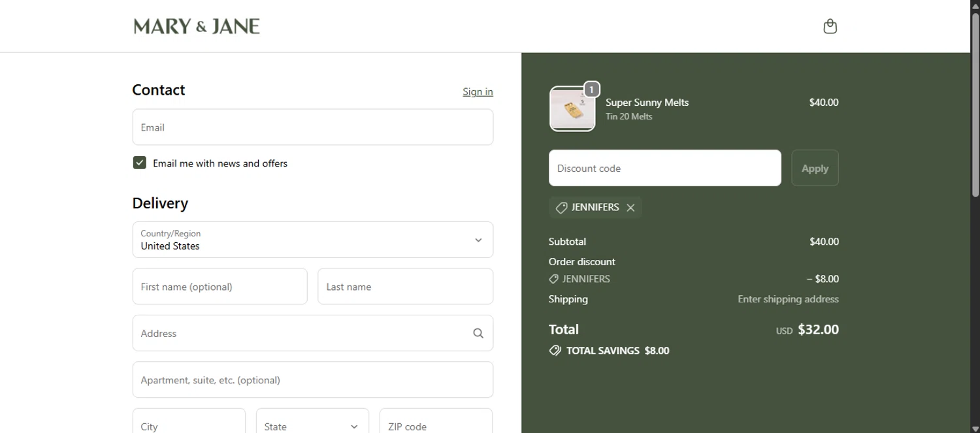Click the $32.00 total amount

[x=818, y=330]
